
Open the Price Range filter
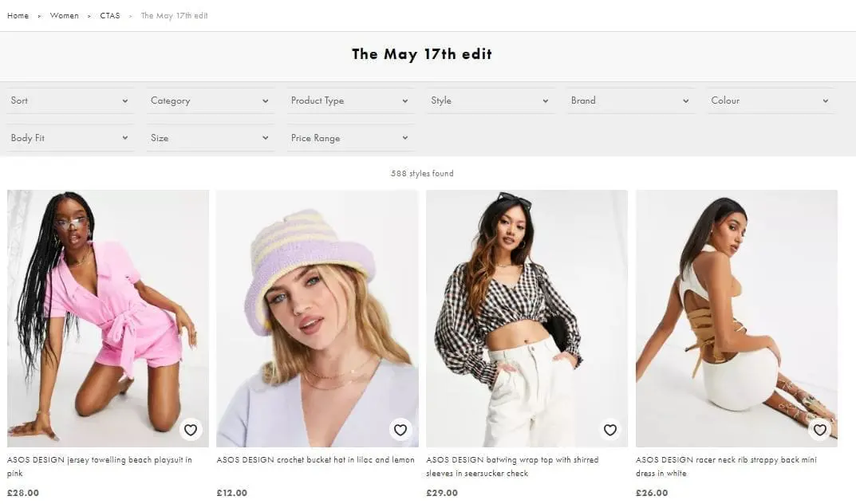pos(349,138)
